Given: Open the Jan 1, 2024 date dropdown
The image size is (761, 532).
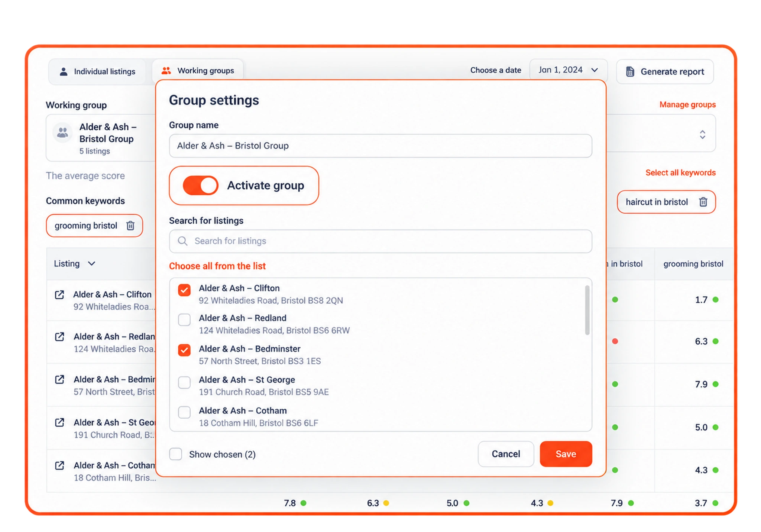Looking at the screenshot, I should (x=569, y=70).
